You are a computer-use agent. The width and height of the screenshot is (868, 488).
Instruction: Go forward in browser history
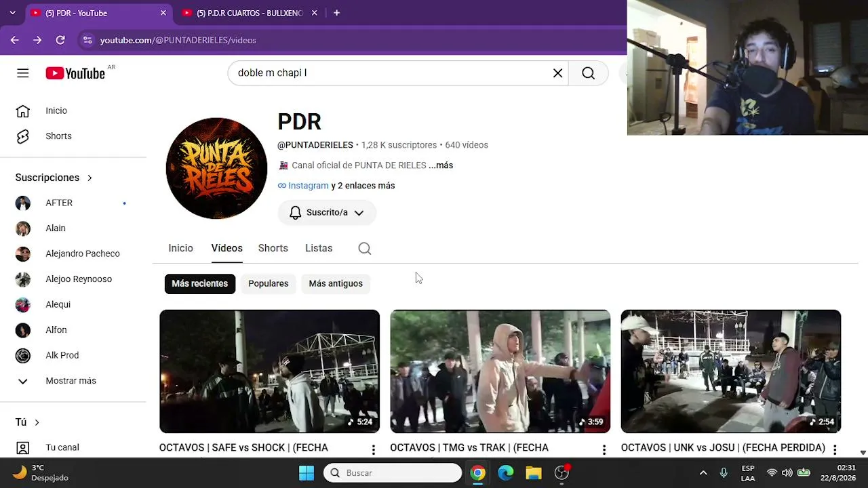coord(37,40)
